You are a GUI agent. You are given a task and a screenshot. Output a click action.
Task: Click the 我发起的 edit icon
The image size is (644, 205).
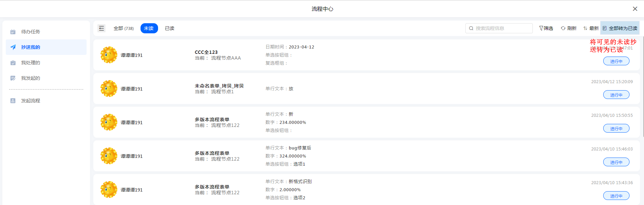pos(13,78)
